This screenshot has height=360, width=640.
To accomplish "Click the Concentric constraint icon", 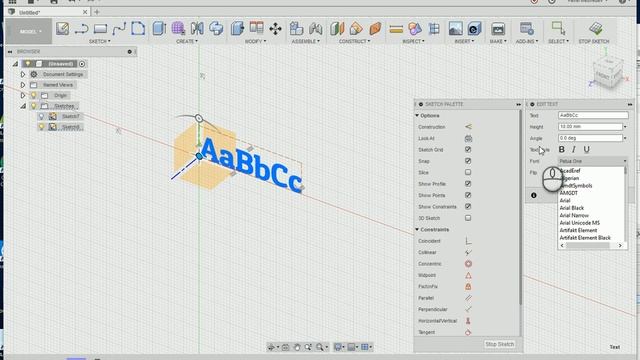I will [468, 264].
